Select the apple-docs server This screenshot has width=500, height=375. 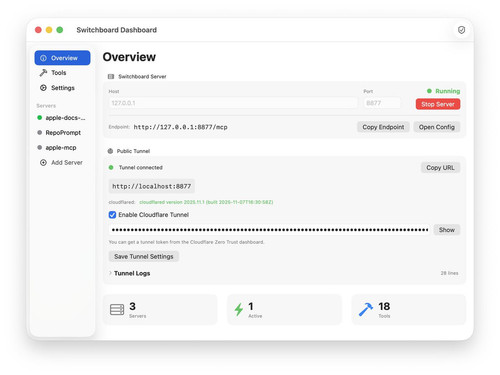[62, 118]
